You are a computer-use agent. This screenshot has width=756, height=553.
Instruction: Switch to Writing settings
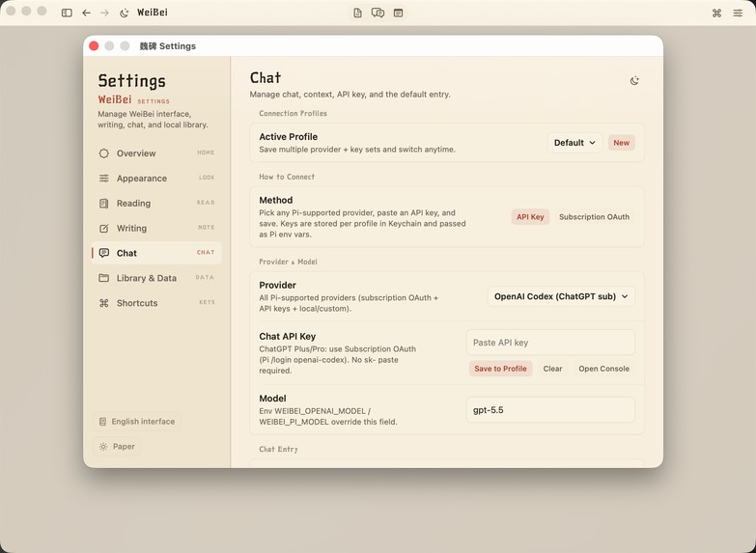point(156,229)
